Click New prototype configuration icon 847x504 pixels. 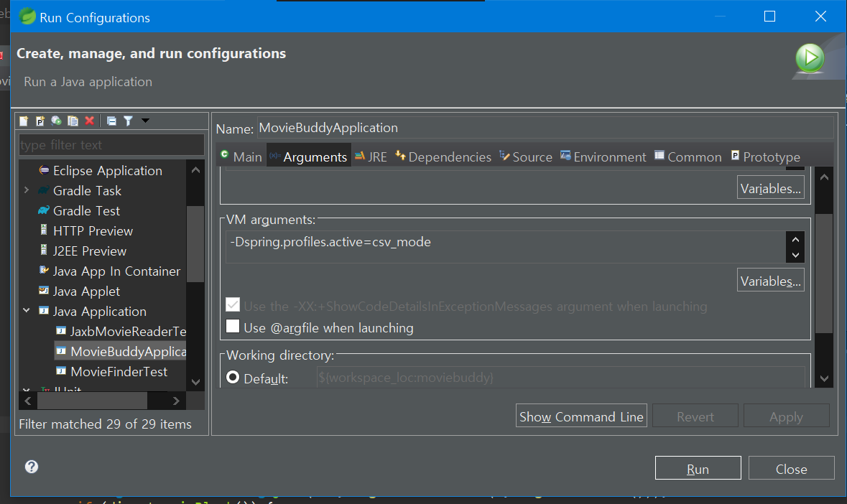(x=40, y=121)
